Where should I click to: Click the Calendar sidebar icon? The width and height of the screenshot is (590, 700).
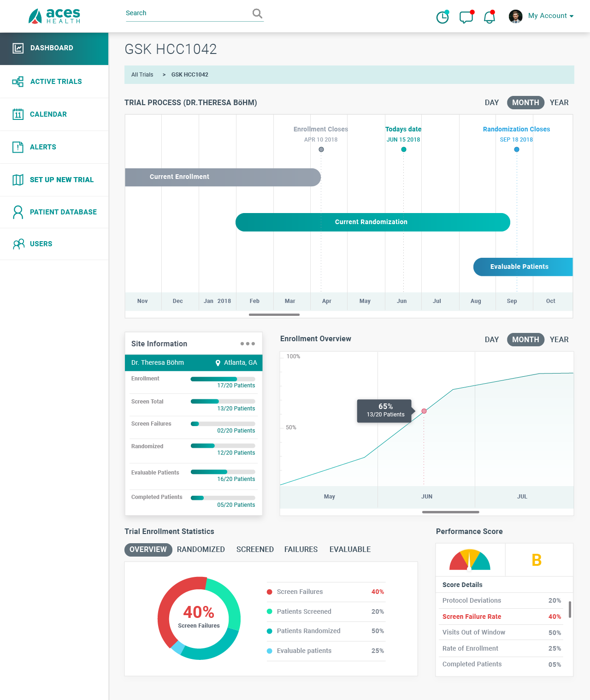(18, 114)
